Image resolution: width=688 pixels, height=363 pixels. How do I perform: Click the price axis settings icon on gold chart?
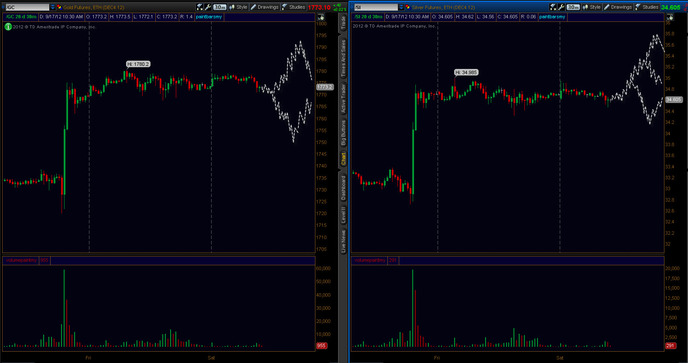(321, 18)
